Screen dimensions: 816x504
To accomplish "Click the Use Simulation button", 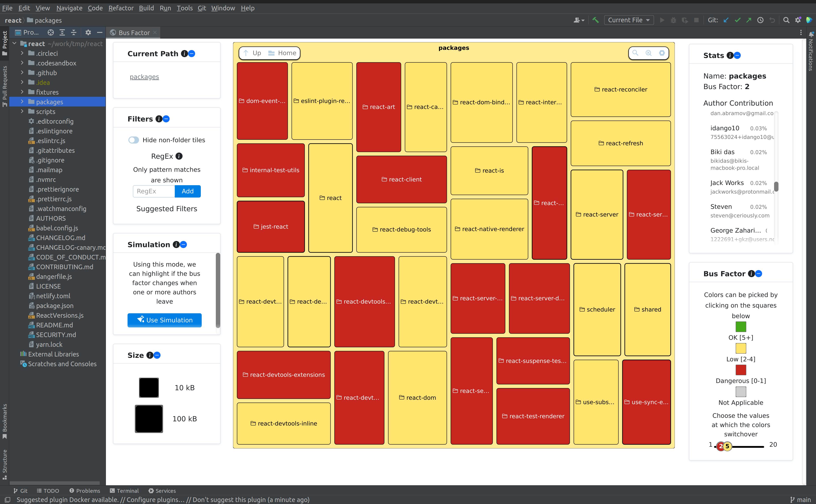I will [x=164, y=320].
